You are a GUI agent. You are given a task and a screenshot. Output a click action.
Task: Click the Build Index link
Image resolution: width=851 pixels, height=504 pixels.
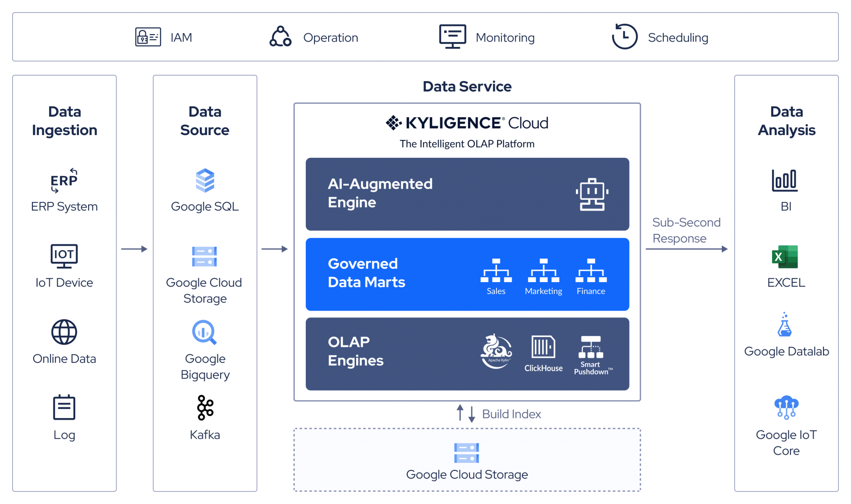(511, 414)
